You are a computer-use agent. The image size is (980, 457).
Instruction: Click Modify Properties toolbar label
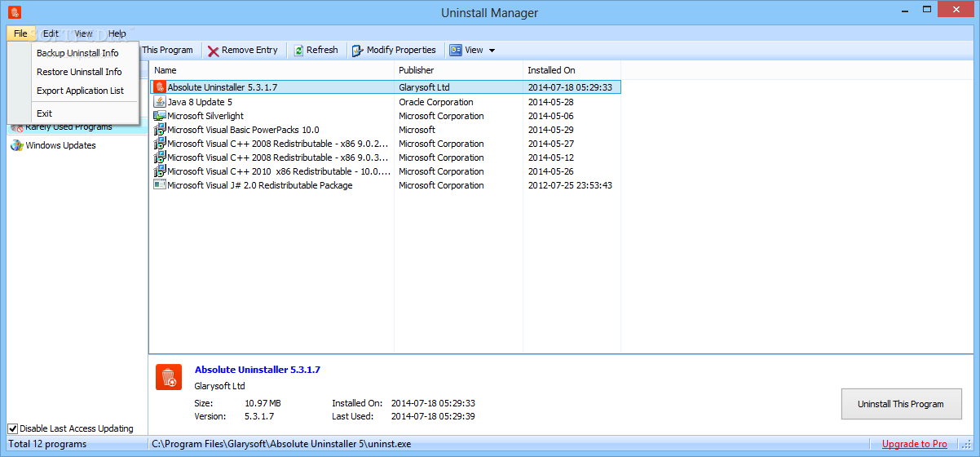tap(401, 51)
